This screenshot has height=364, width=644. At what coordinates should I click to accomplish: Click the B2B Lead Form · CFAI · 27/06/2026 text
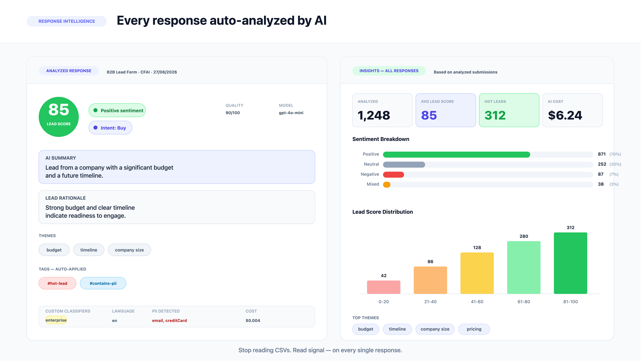point(143,73)
